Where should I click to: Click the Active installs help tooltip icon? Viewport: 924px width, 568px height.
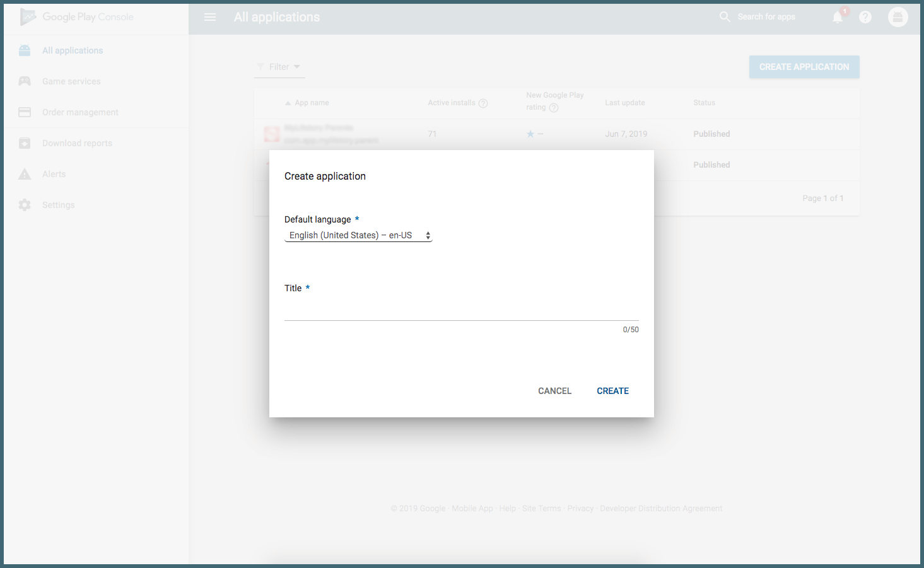(x=483, y=102)
